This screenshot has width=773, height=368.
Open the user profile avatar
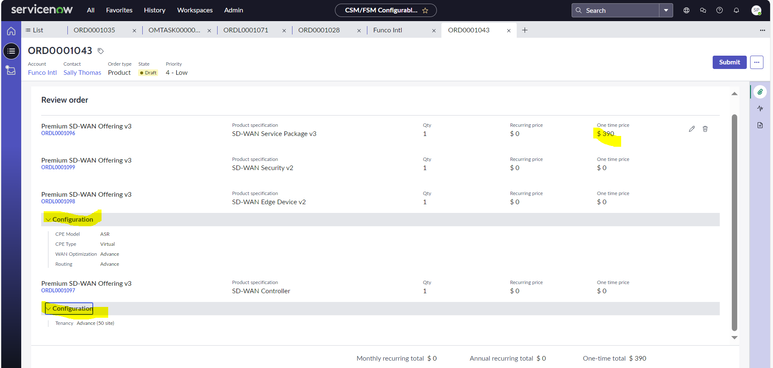pos(756,10)
